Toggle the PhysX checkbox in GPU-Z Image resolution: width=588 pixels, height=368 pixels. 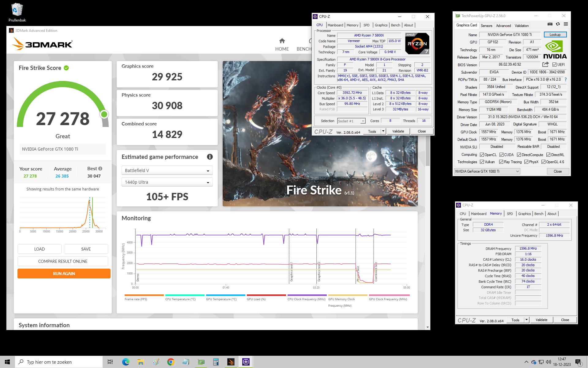(526, 162)
